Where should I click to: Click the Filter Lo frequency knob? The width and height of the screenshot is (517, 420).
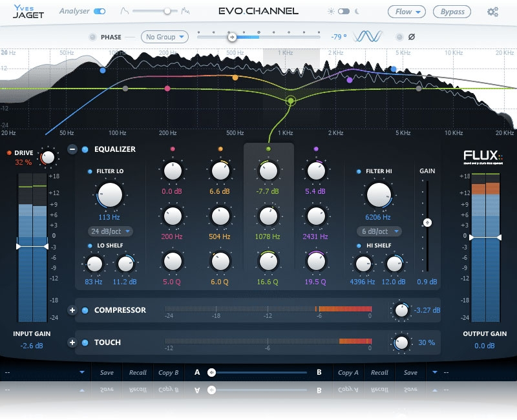click(x=110, y=195)
